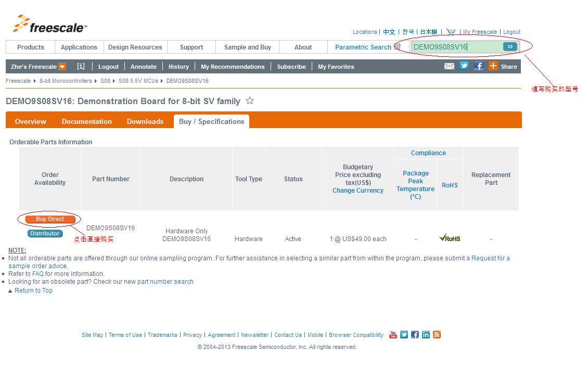Open the Facebook icon in footer
Screen dimensions: 588x377
(415, 335)
